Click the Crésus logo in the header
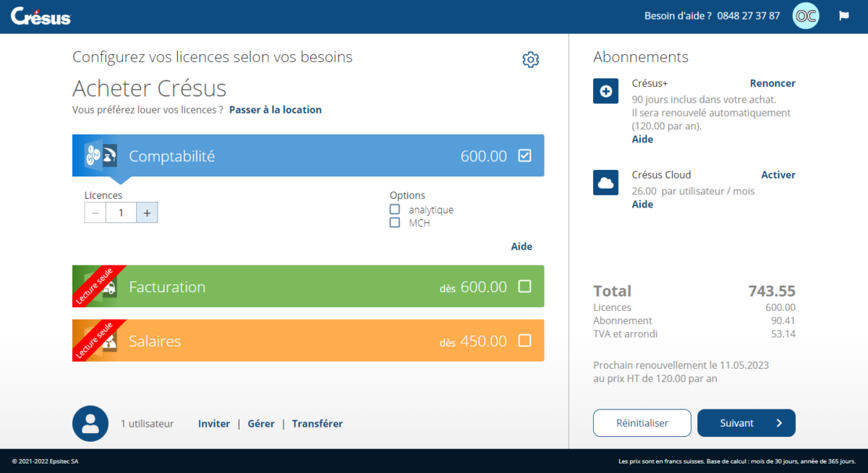Screen dimensions: 868x473 click(41, 16)
